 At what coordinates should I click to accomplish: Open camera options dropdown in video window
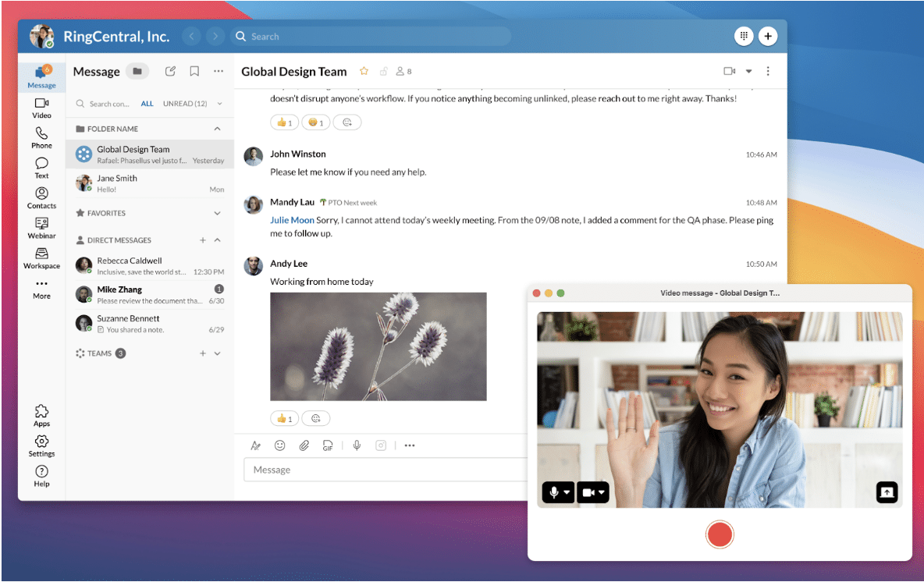600,492
